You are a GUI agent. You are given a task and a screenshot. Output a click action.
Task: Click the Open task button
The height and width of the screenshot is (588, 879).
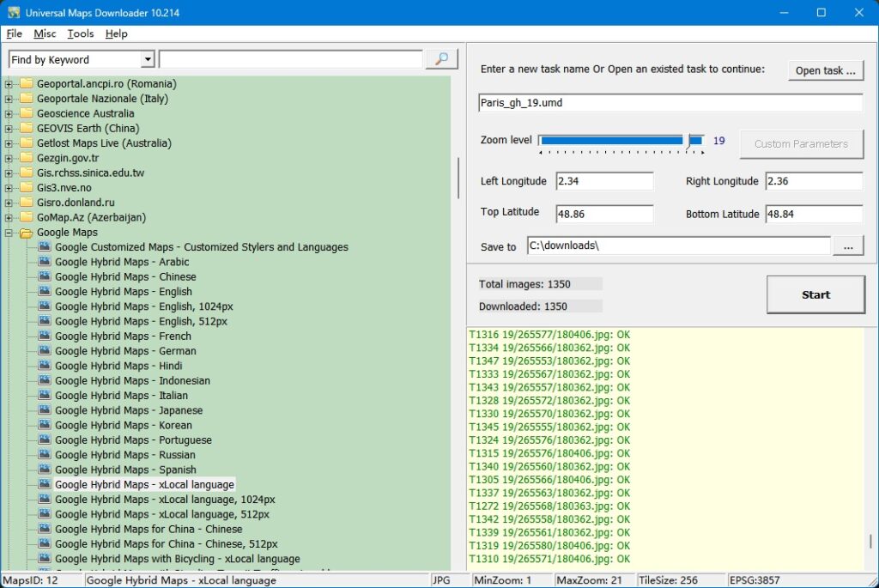(x=825, y=70)
